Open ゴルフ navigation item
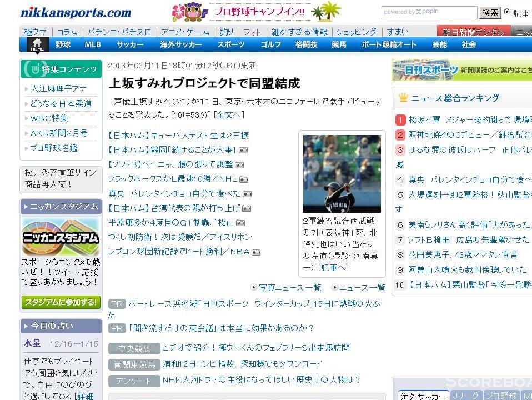Viewport: 532px width, 400px height. click(x=270, y=44)
